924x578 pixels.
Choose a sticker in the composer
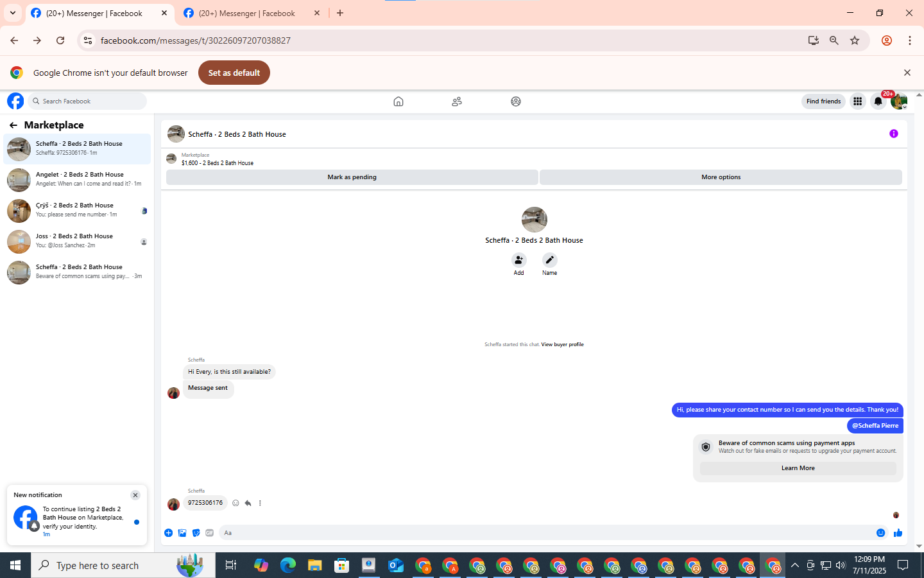196,533
